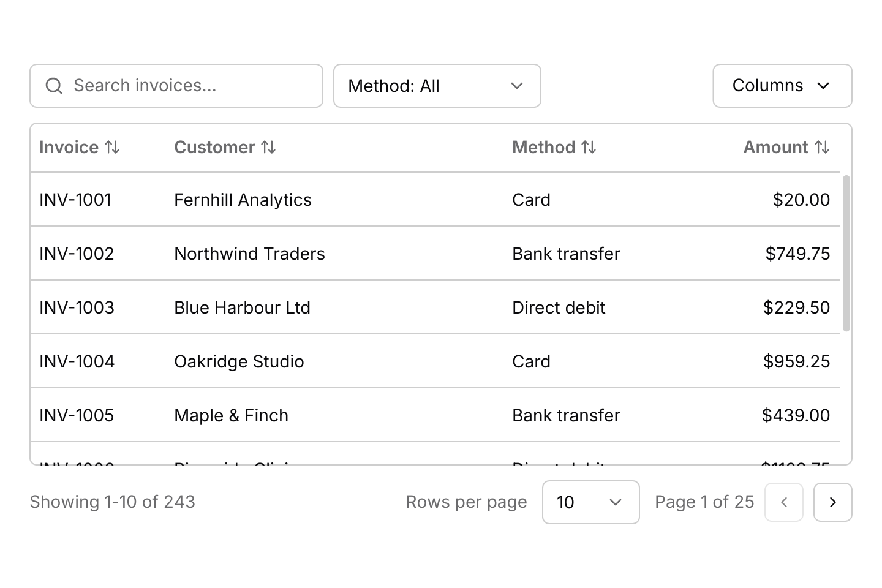Screen dimensions: 882x588
Task: Sort by Amount column arrows
Action: (822, 147)
